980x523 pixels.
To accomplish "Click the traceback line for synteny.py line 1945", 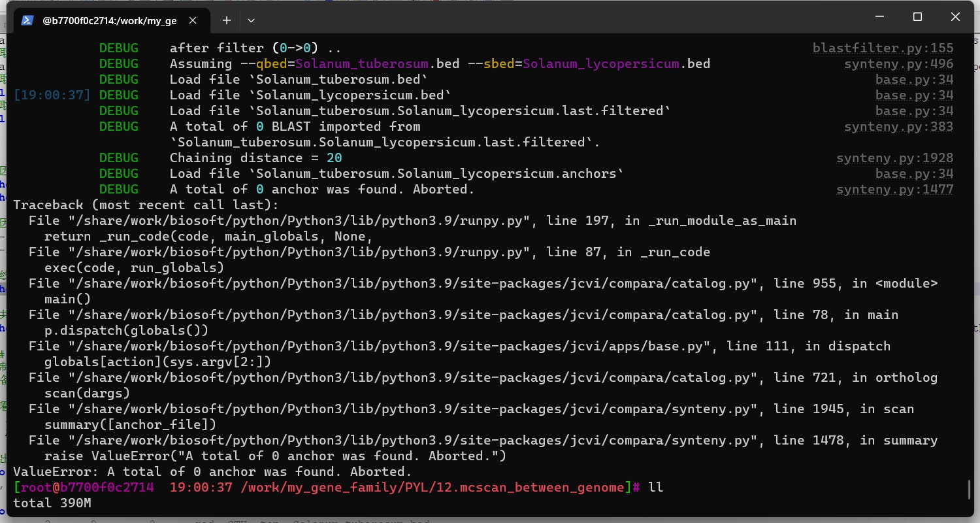I will pos(471,409).
